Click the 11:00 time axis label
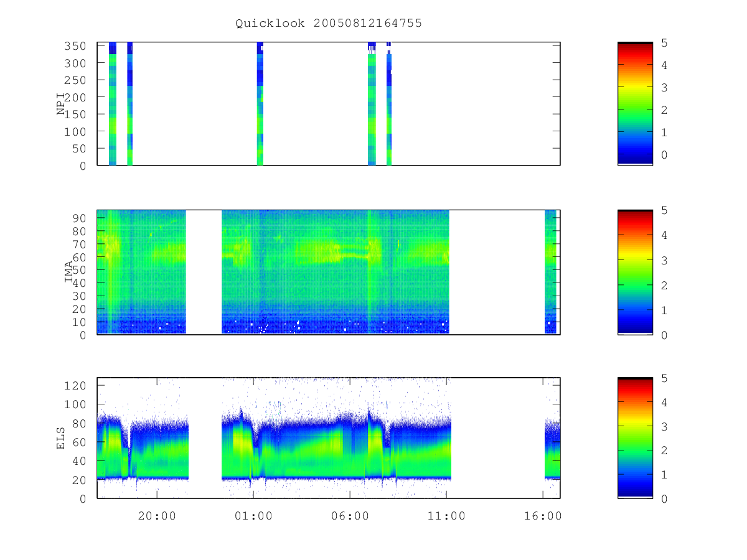Screen dimensions: 747x560 [447, 516]
